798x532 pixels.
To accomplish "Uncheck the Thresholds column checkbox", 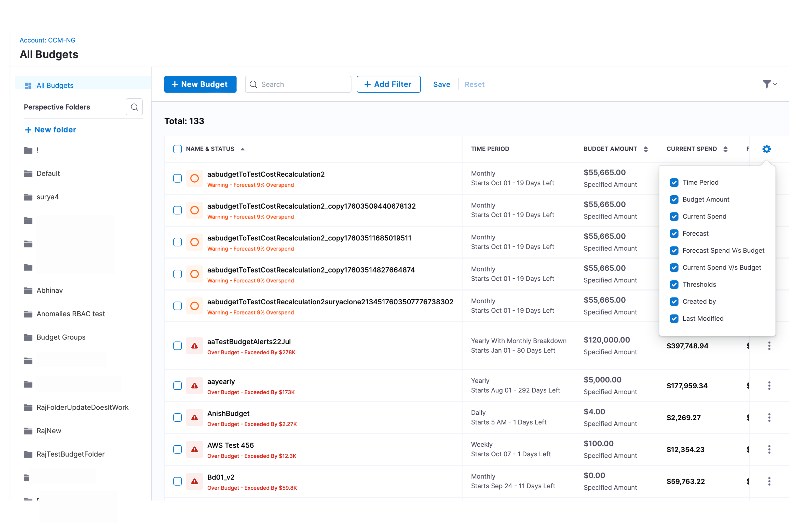I will point(674,285).
